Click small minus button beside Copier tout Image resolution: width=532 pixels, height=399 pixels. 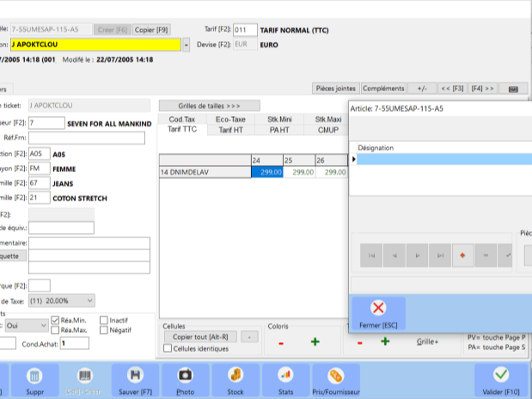point(249,337)
